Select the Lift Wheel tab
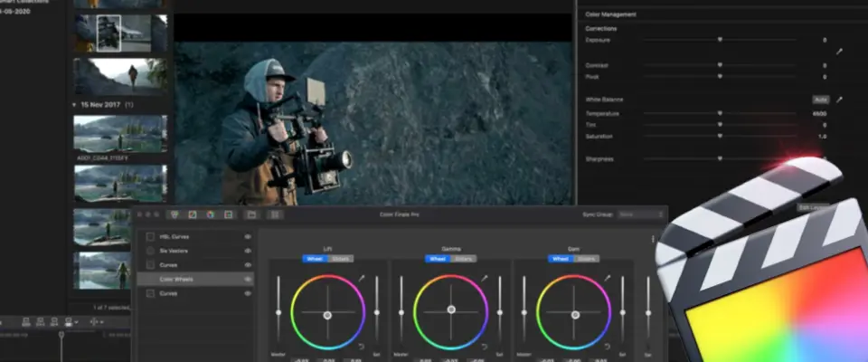This screenshot has height=362, width=868. pyautogui.click(x=315, y=259)
